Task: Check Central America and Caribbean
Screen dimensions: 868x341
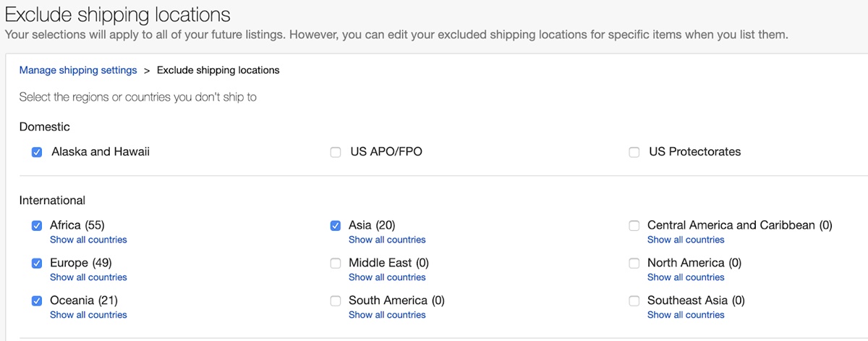Action: pyautogui.click(x=634, y=226)
